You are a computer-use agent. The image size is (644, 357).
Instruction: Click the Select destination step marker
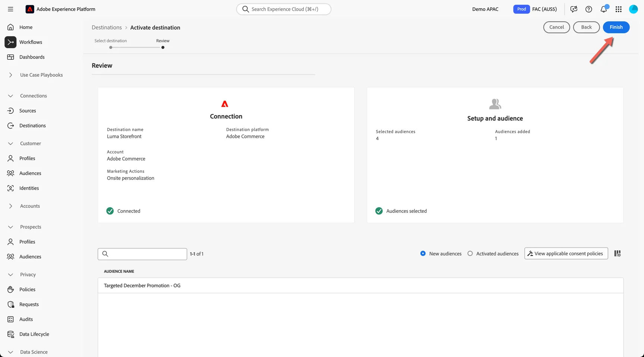[111, 47]
